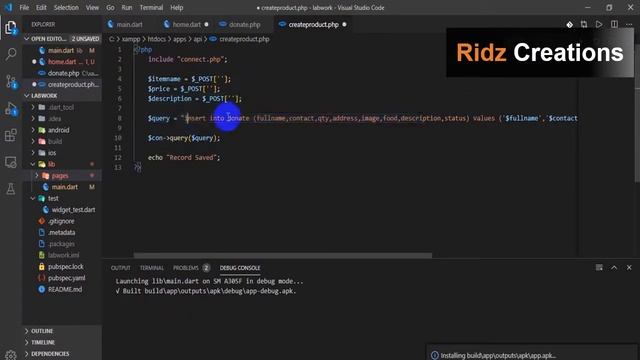Expand the .dart_tool folder
The image size is (640, 360).
62,107
